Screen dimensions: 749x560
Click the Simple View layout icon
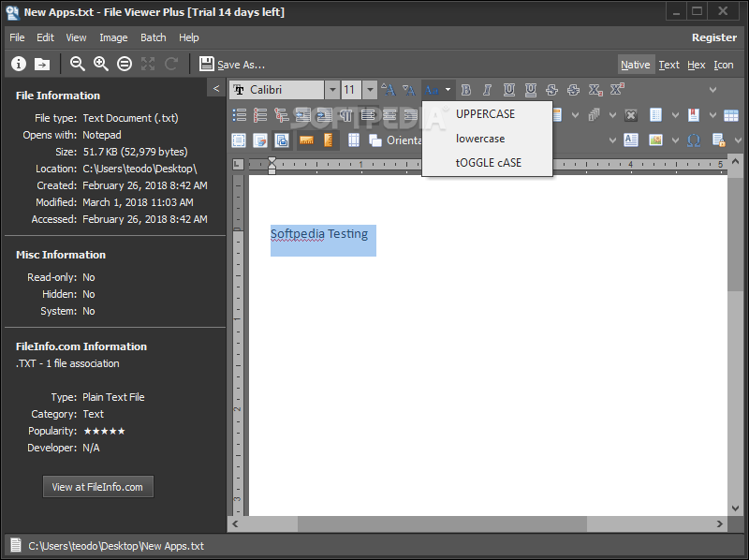click(239, 140)
